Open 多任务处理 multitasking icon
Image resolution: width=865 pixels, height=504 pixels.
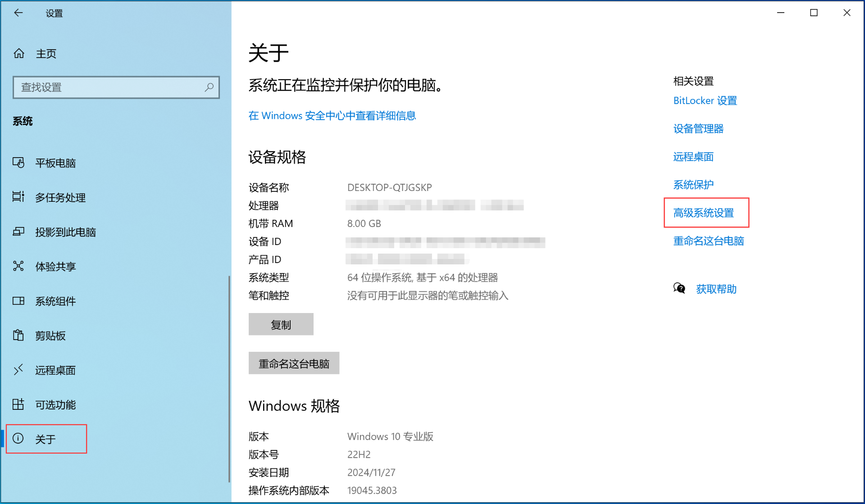(18, 197)
